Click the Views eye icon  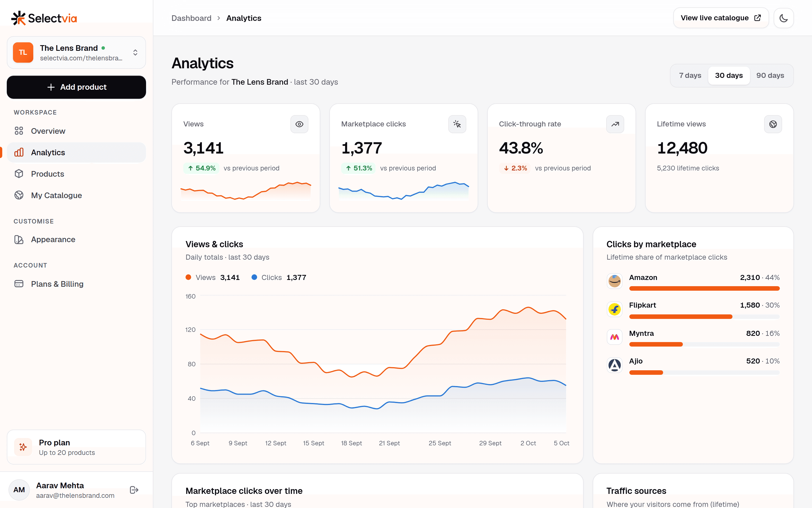(299, 124)
